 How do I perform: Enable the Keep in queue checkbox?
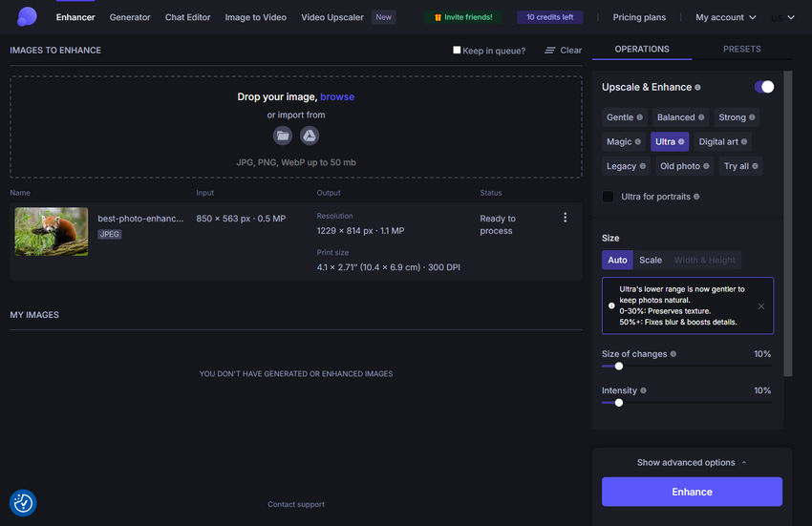click(x=457, y=51)
